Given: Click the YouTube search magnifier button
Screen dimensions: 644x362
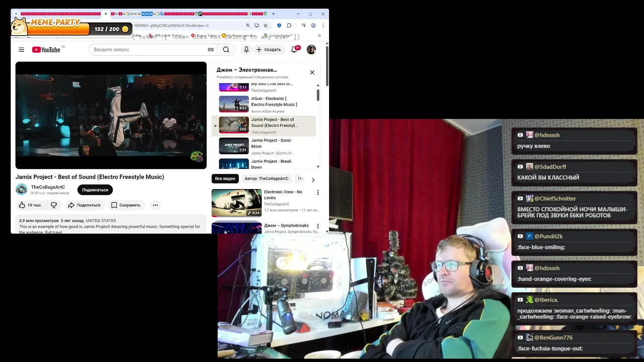Looking at the screenshot, I should pyautogui.click(x=226, y=50).
